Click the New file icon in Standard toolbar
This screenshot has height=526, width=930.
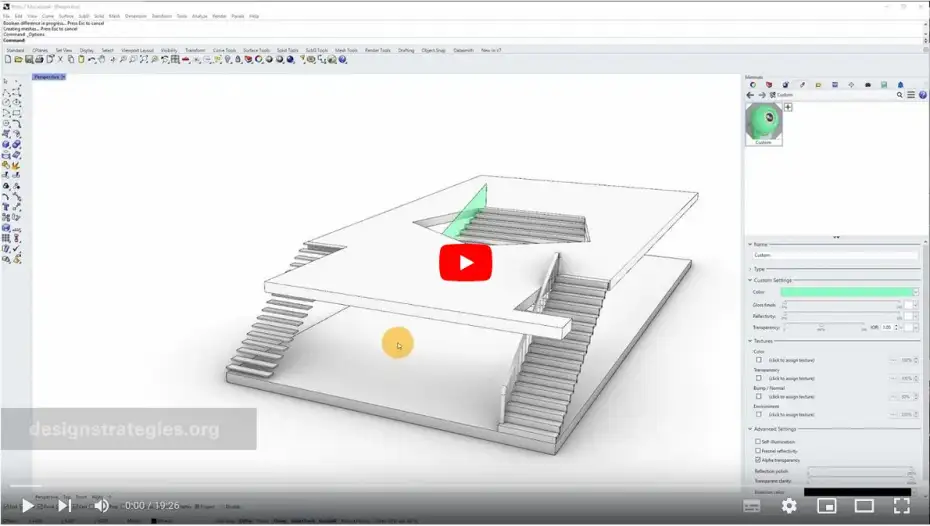(x=8, y=59)
